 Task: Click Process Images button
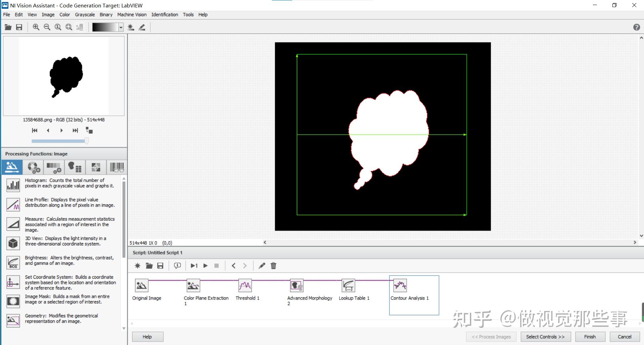click(x=491, y=336)
